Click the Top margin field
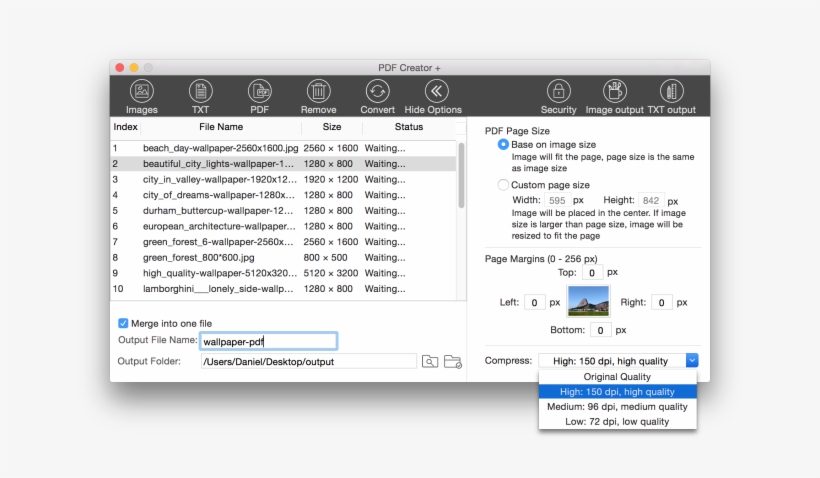The height and width of the screenshot is (478, 820). (x=592, y=272)
